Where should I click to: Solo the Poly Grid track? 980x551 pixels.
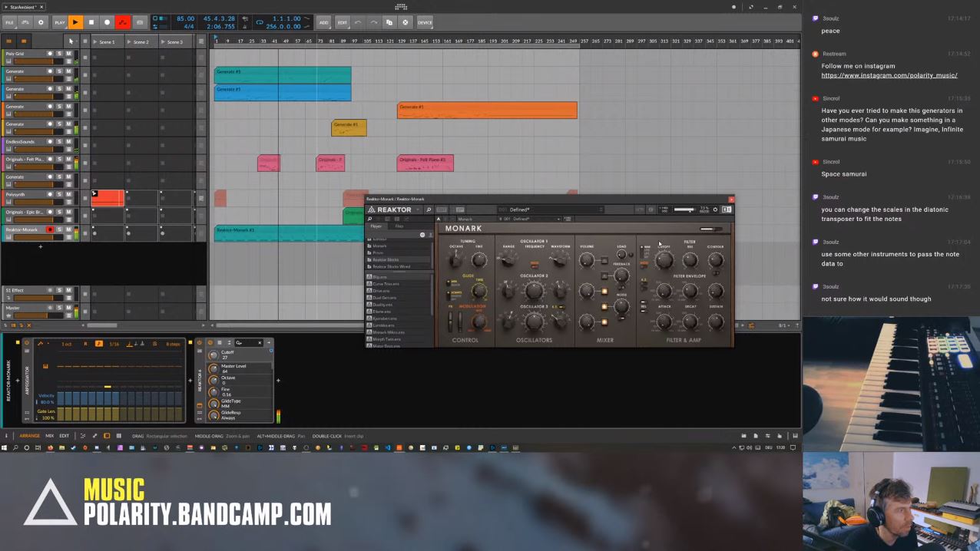coord(59,54)
